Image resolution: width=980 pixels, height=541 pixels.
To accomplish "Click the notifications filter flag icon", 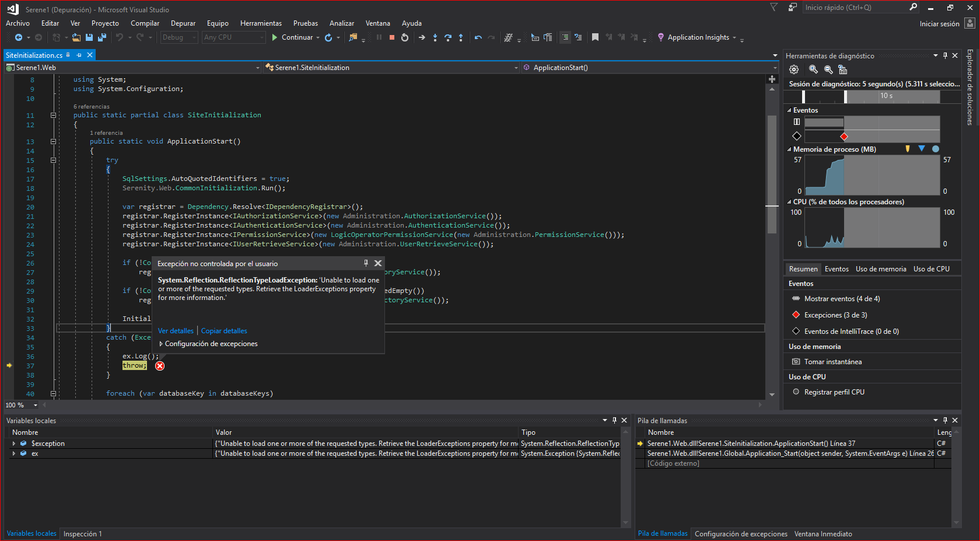I will 774,8.
